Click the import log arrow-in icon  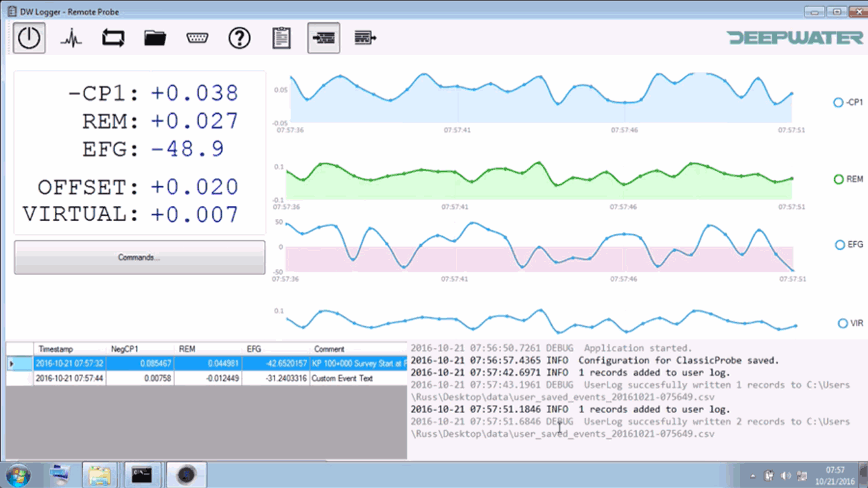click(323, 38)
